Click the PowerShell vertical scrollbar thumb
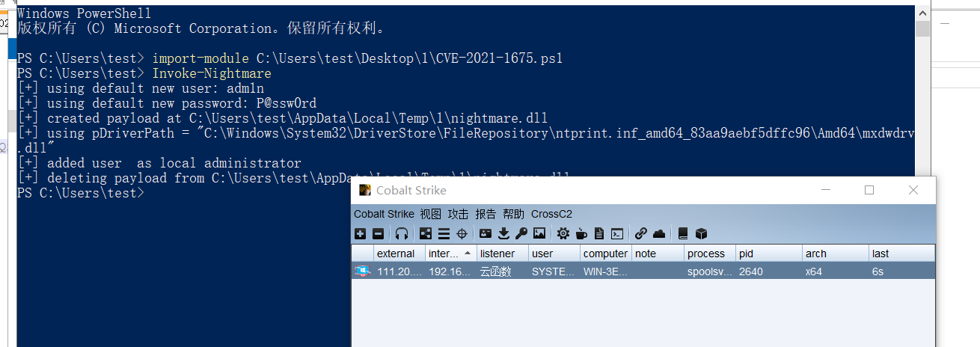This screenshot has width=980, height=347. pos(923,28)
